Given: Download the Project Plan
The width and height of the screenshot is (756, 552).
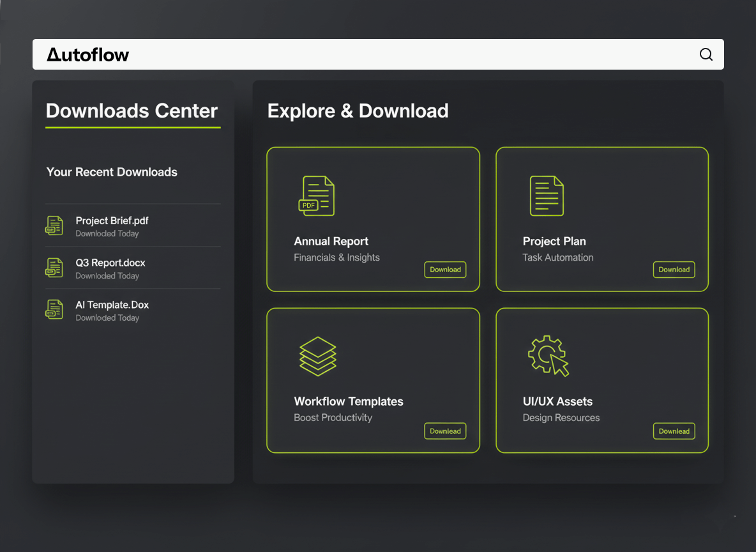Looking at the screenshot, I should coord(674,270).
